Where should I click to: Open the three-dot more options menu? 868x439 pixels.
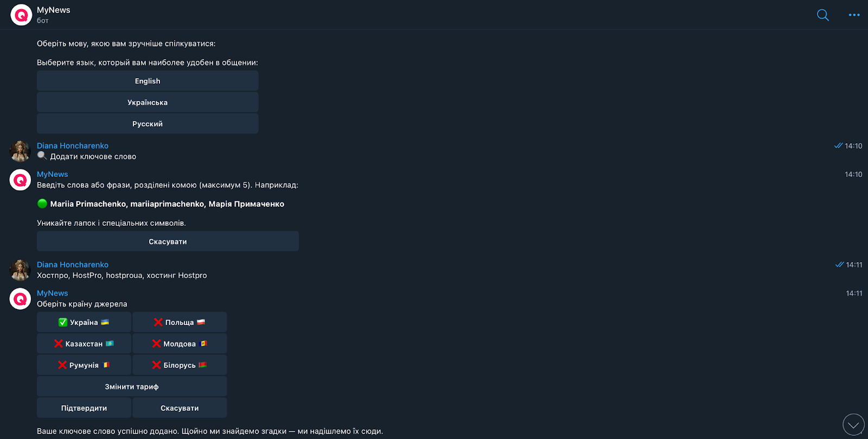[x=854, y=15]
